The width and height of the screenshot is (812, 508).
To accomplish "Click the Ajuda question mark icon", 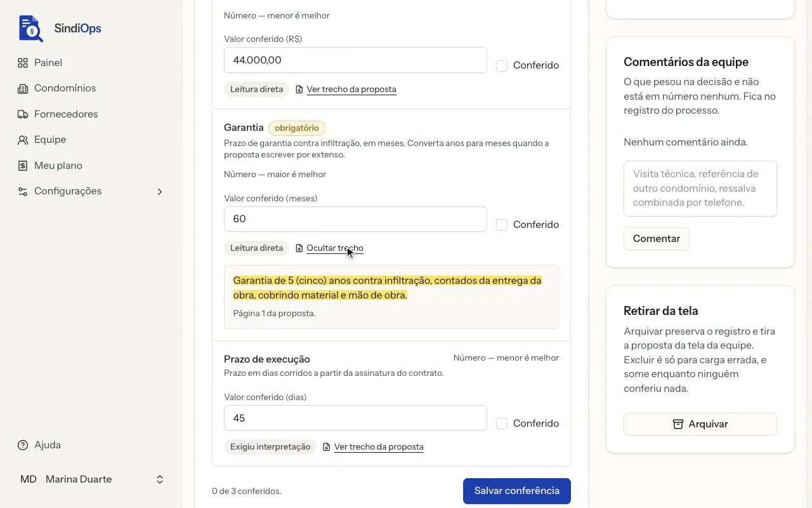I will pos(23,445).
